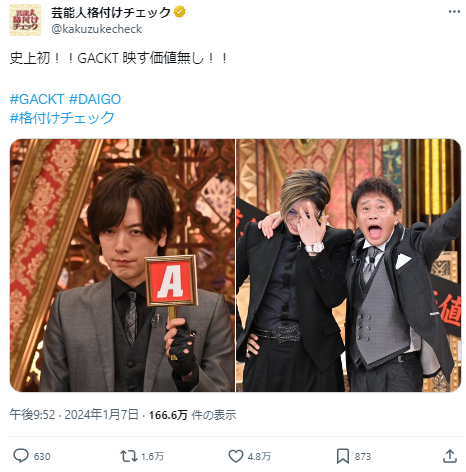Bookmark the post with bookmark icon
Screen dimensions: 466x472
(x=343, y=456)
